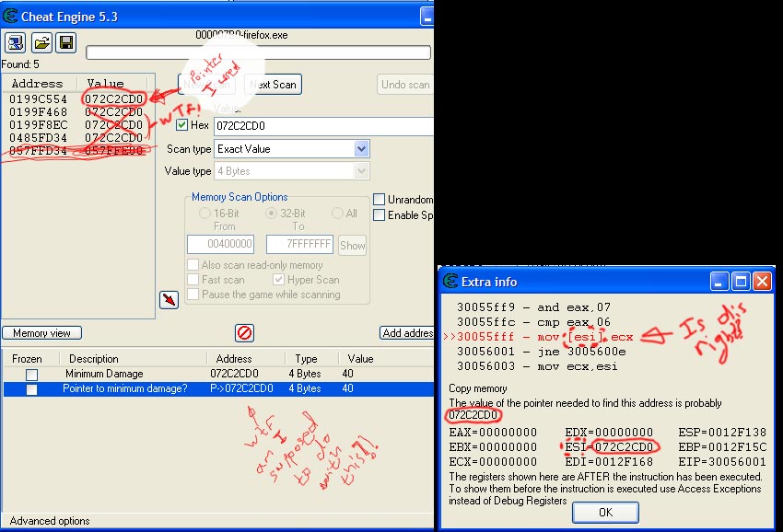The image size is (783, 532).
Task: Minimize the Extra info window
Action: pos(719,281)
